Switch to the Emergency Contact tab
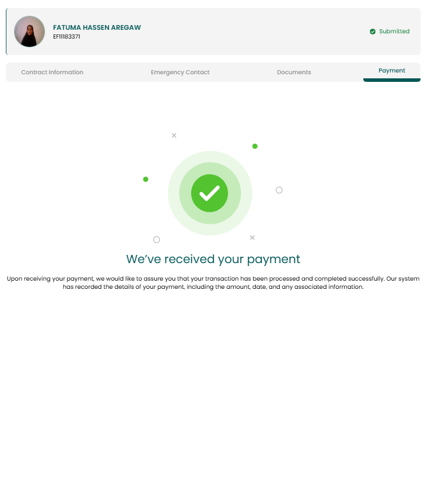This screenshot has height=504, width=434. 180,73
